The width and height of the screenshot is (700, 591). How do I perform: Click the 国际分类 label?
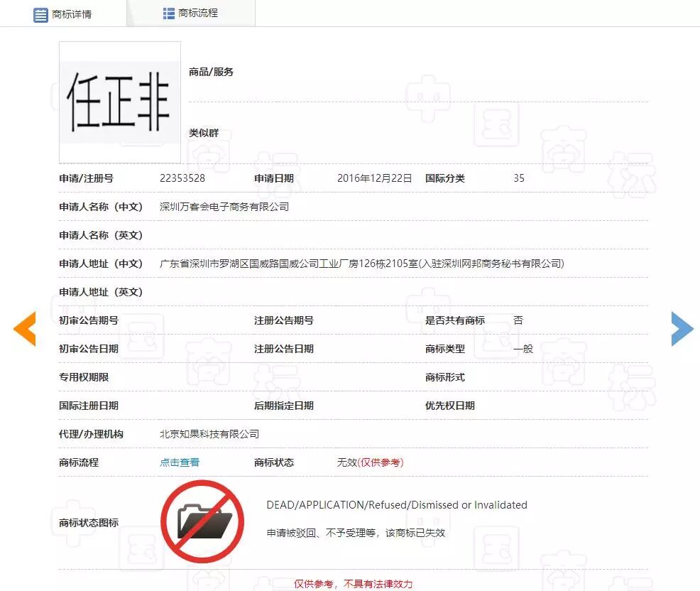444,178
